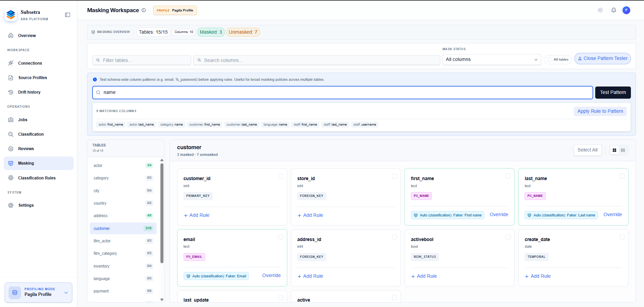The width and height of the screenshot is (644, 307).
Task: Switch to grid view icon
Action: [614, 150]
